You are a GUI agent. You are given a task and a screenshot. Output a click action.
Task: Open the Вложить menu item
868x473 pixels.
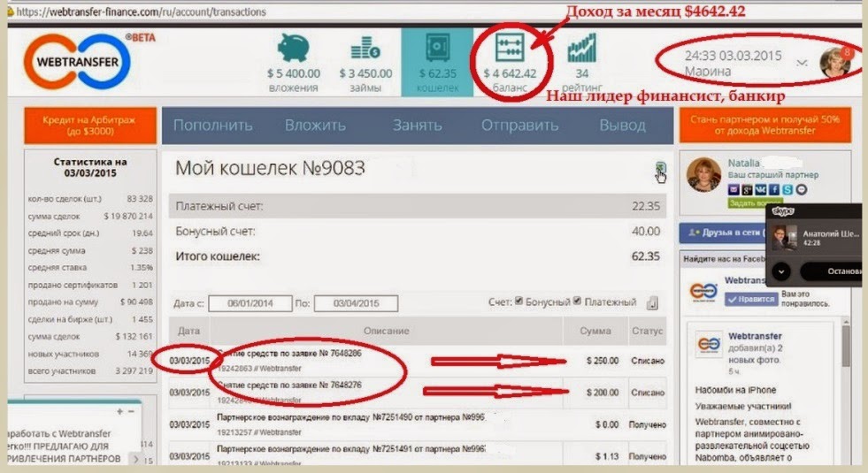[316, 126]
